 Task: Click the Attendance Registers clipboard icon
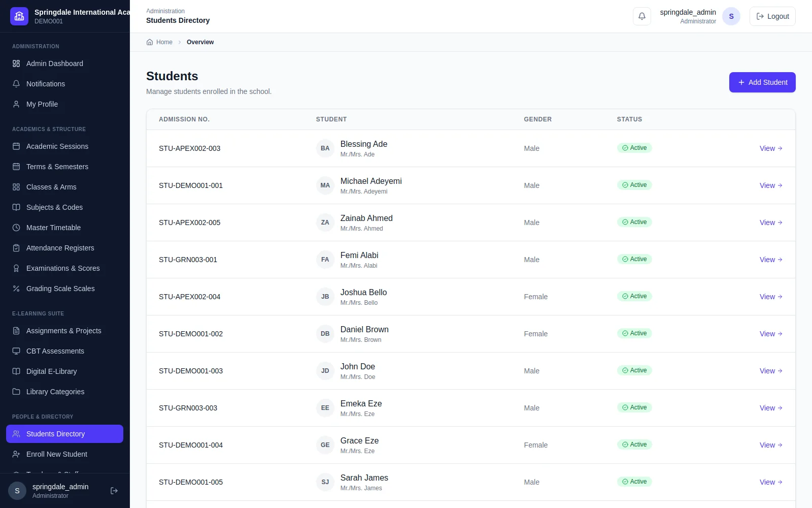[16, 248]
